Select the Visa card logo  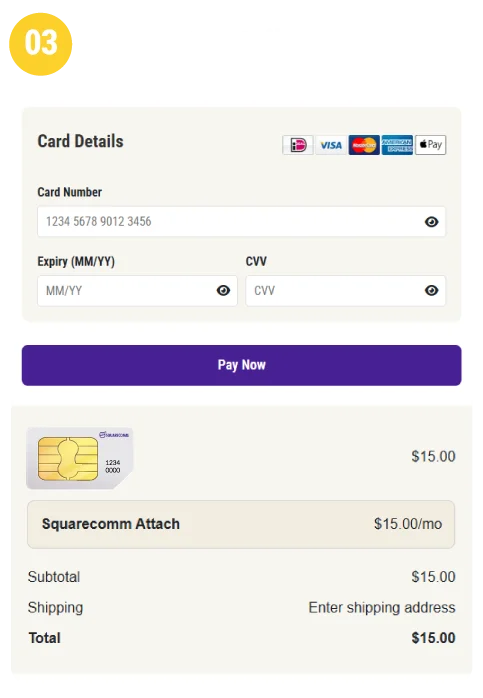click(x=331, y=145)
